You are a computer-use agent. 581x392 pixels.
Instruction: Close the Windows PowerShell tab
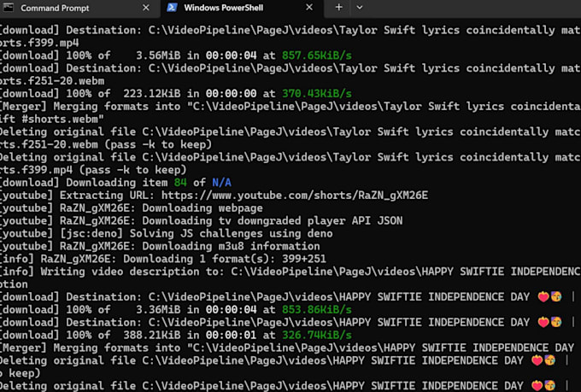tap(309, 8)
